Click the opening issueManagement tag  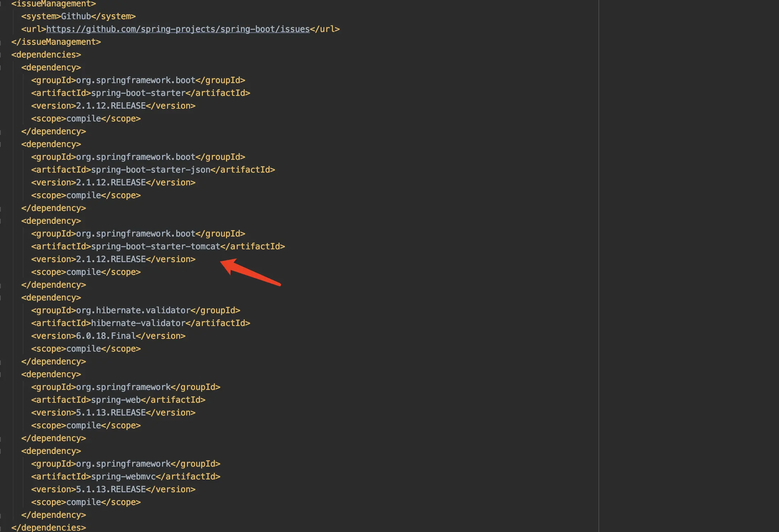click(53, 4)
